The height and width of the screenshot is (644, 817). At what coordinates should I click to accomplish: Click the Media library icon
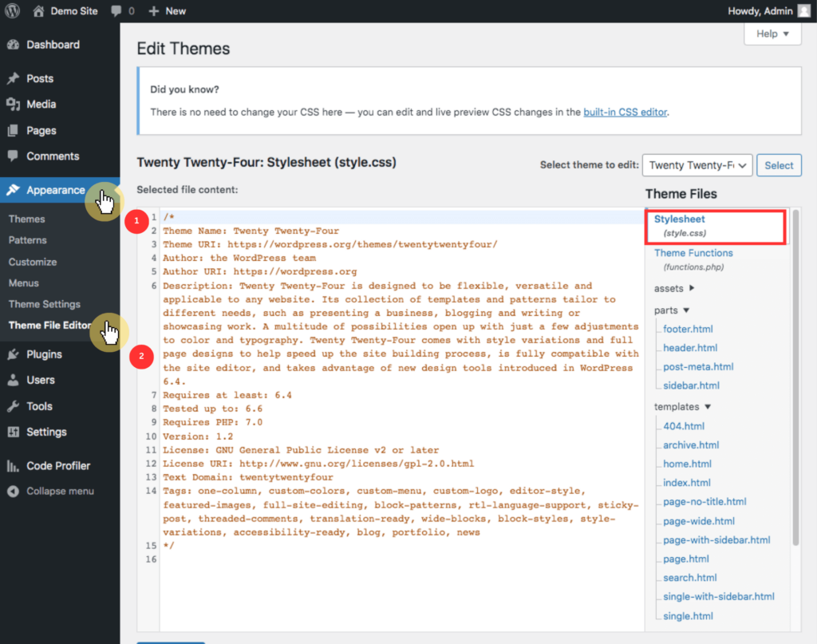click(13, 105)
